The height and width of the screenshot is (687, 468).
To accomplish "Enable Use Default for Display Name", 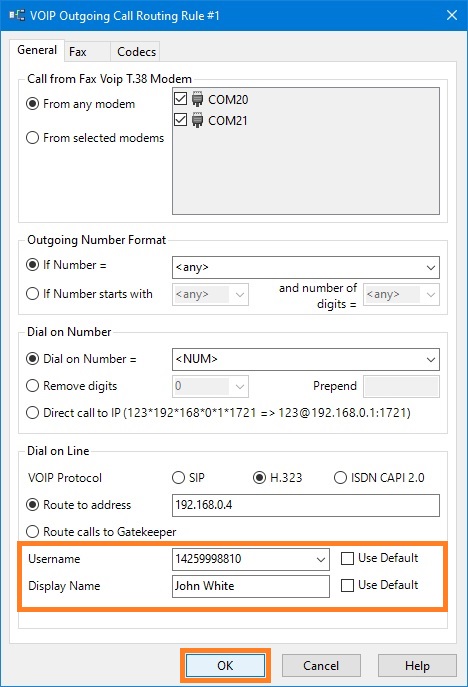I will click(347, 585).
